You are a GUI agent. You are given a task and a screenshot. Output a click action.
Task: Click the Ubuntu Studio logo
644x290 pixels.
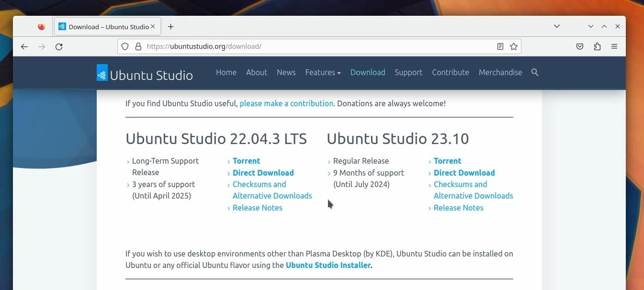click(x=145, y=73)
